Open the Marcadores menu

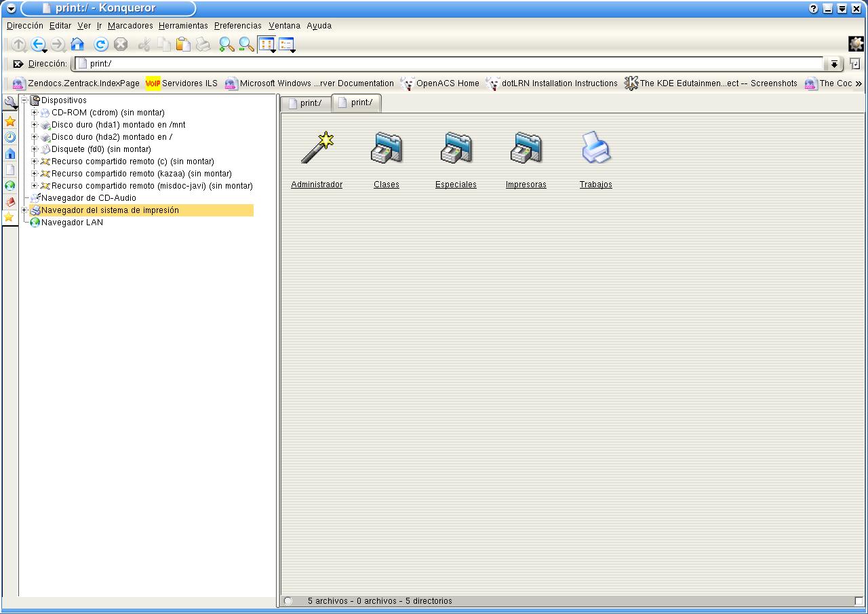pyautogui.click(x=130, y=26)
